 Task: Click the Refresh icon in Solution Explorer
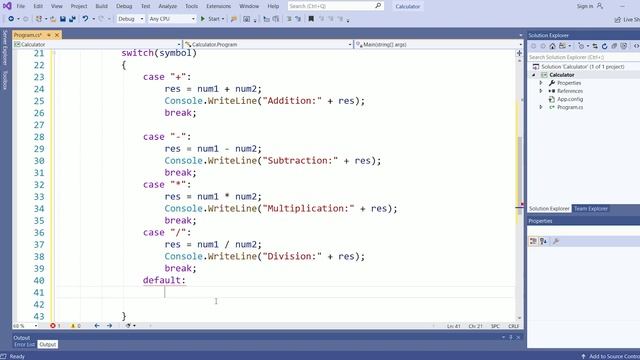coord(604,46)
